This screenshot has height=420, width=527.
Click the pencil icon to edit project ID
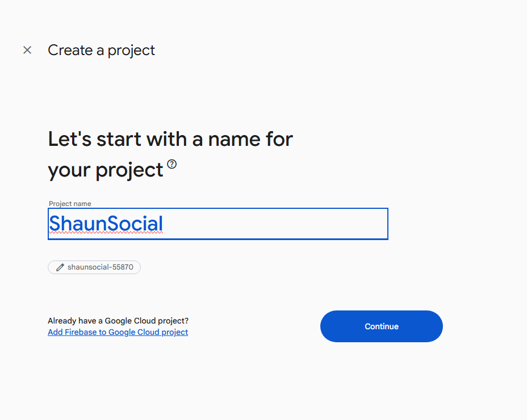pos(60,267)
